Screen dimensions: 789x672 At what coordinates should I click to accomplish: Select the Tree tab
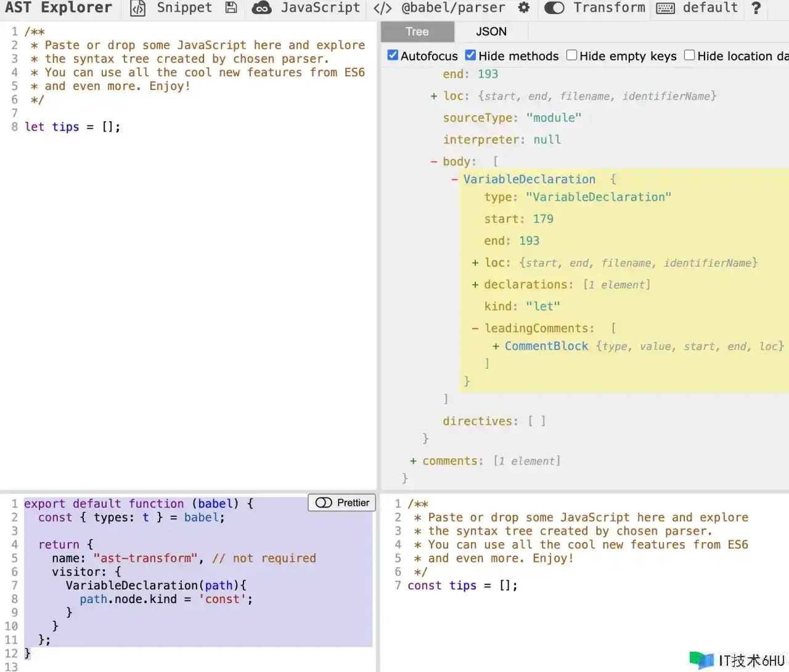click(417, 31)
